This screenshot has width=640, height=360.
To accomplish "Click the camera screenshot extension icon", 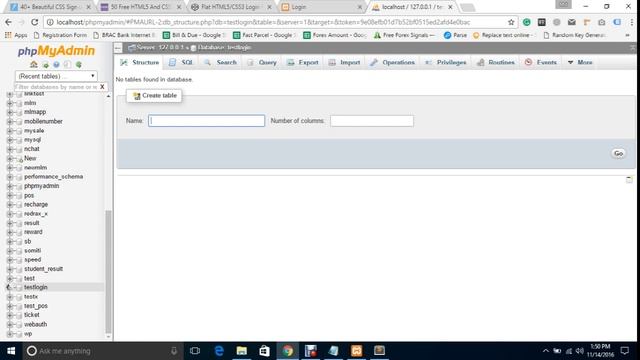I will [x=602, y=22].
